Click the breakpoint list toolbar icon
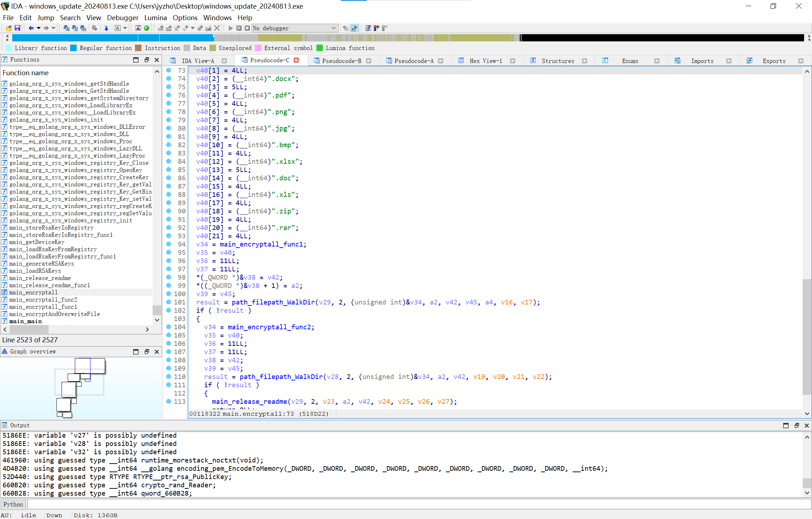 point(368,28)
